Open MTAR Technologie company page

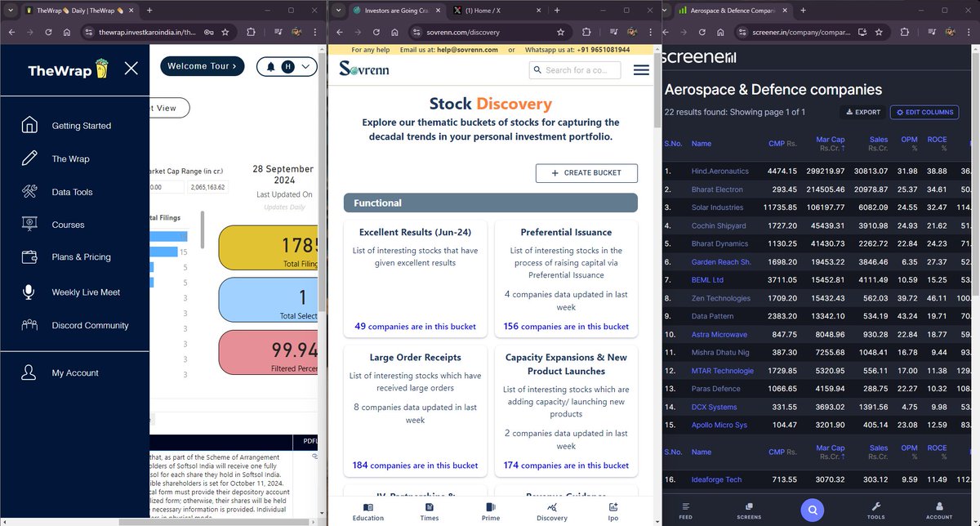coord(722,371)
